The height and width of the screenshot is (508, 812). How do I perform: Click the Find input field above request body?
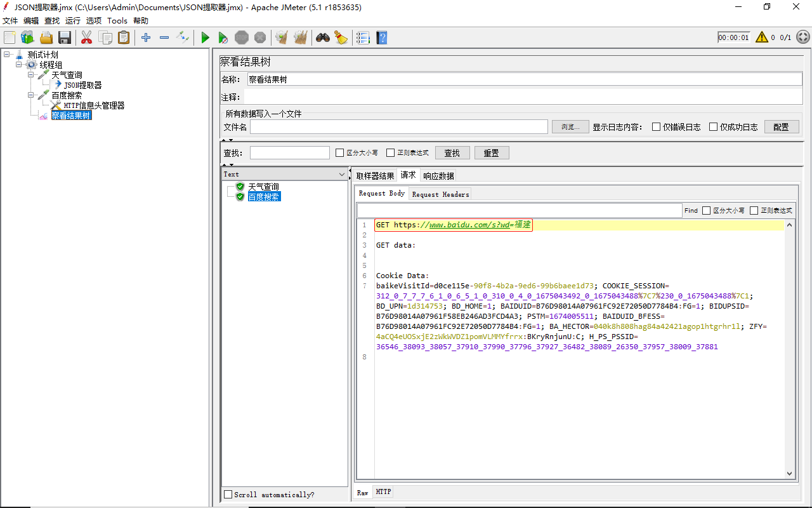(519, 210)
